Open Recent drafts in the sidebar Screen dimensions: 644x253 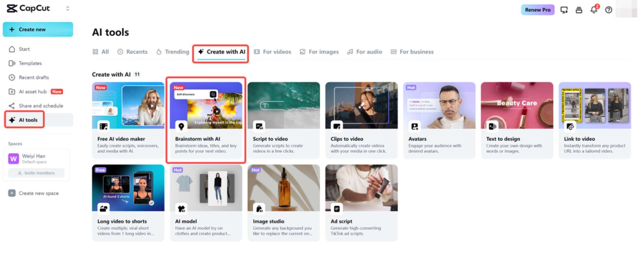(x=34, y=77)
